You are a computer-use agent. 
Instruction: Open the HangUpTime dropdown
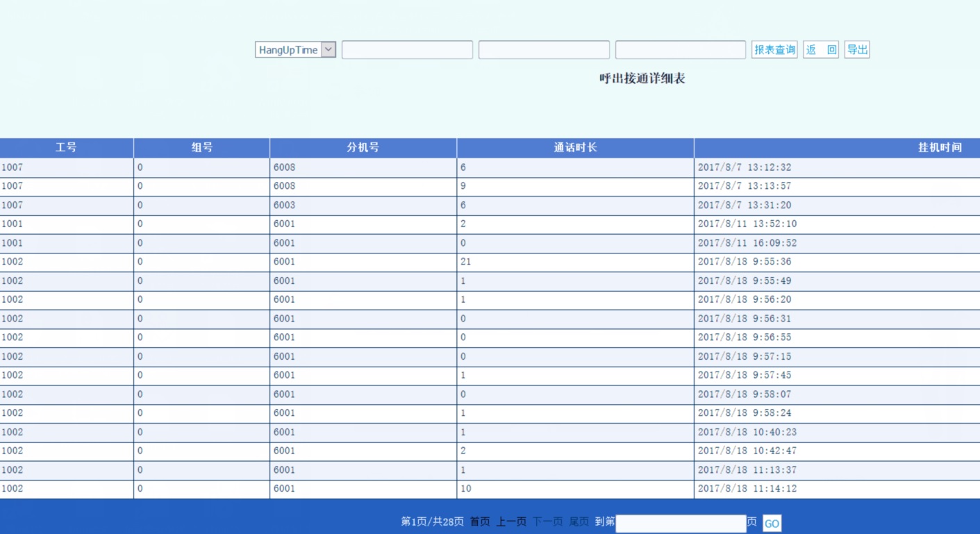(295, 50)
